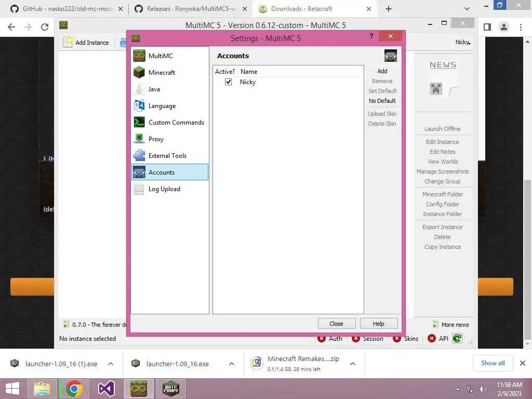Open the volume control in system tray
The width and height of the screenshot is (532, 399).
tap(483, 389)
